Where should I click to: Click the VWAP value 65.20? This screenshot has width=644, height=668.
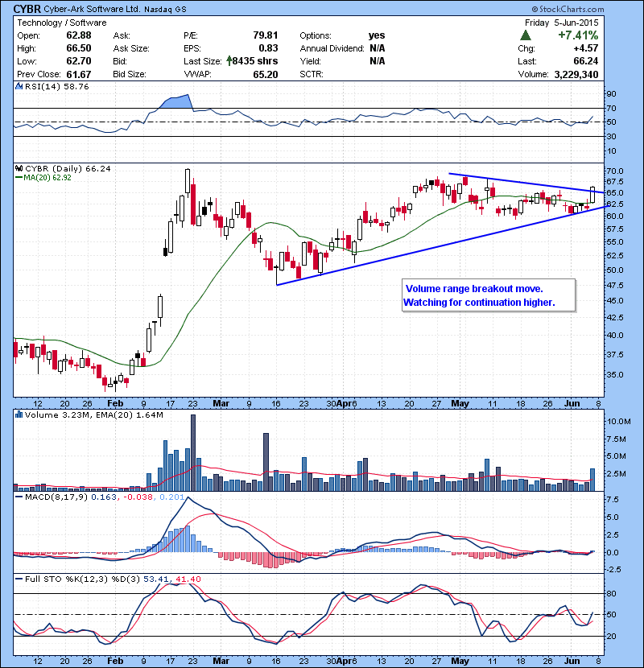[x=266, y=75]
